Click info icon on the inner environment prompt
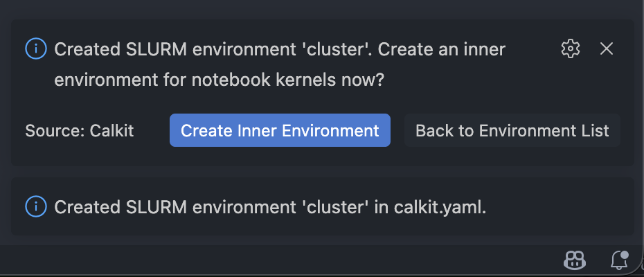The width and height of the screenshot is (644, 277). [35, 49]
